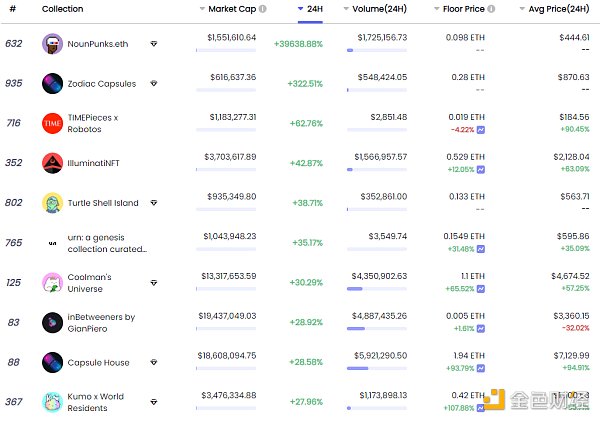Click the diamond badge beside Turtle Shell Island
This screenshot has width=600, height=421.
coord(153,203)
